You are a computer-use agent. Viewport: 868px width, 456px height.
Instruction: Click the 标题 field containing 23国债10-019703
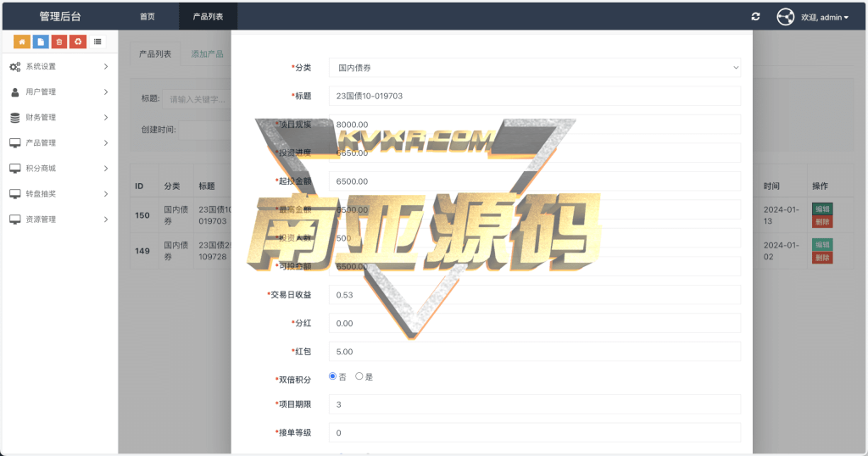tap(535, 96)
